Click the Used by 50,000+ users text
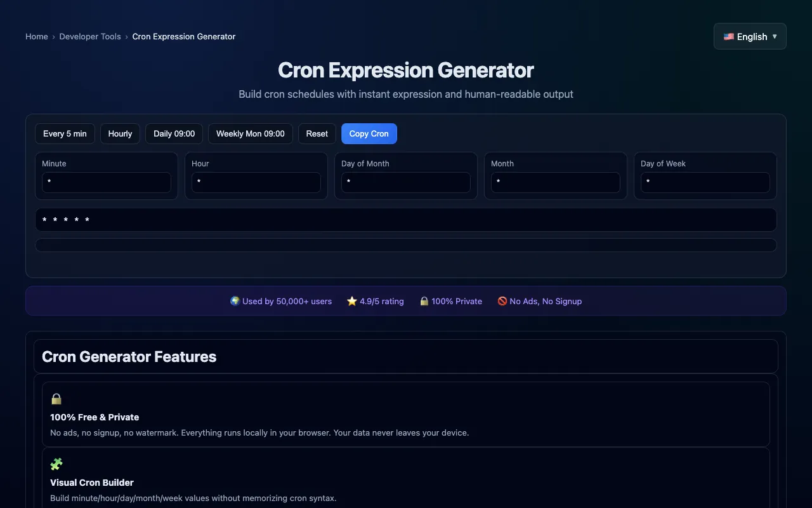812x508 pixels. tap(287, 301)
